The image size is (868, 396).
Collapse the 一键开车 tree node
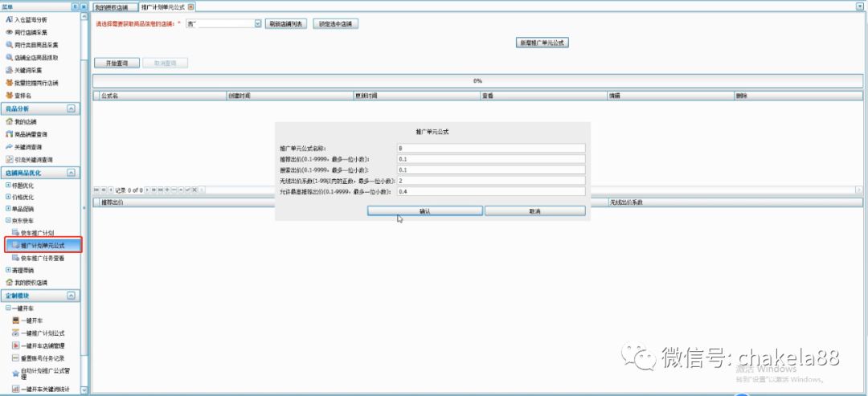click(8, 308)
